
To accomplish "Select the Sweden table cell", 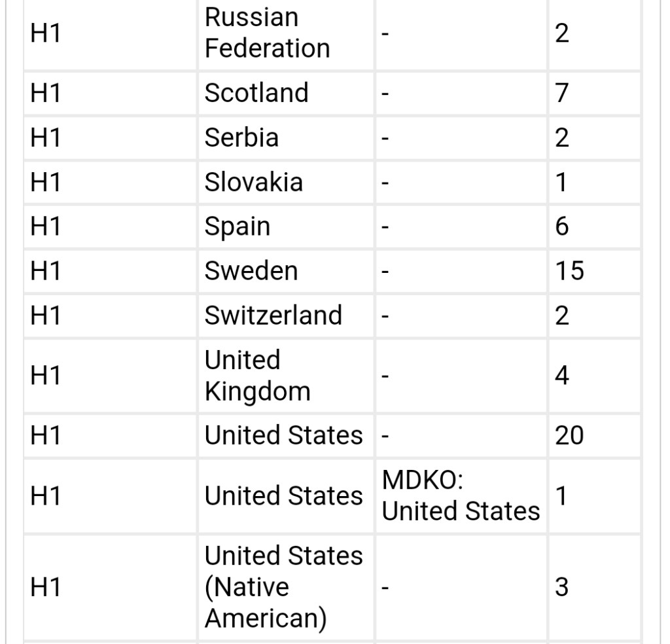I will pyautogui.click(x=251, y=271).
